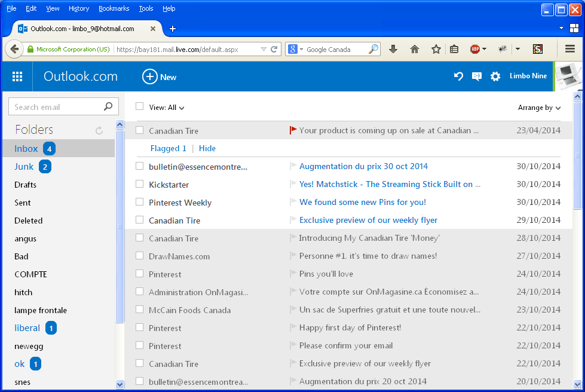
Task: Open the Outlook.com app launcher grid
Action: pyautogui.click(x=17, y=76)
